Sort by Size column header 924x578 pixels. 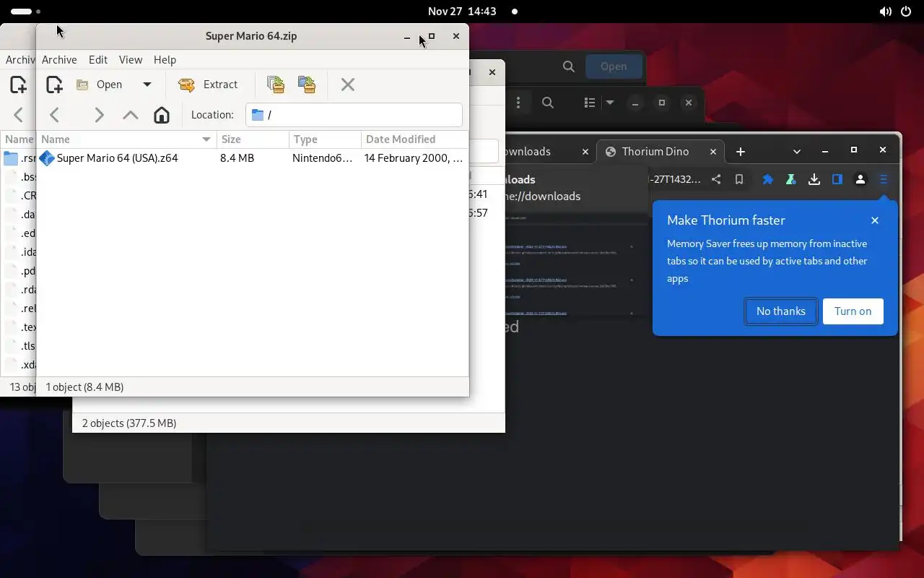pyautogui.click(x=253, y=139)
